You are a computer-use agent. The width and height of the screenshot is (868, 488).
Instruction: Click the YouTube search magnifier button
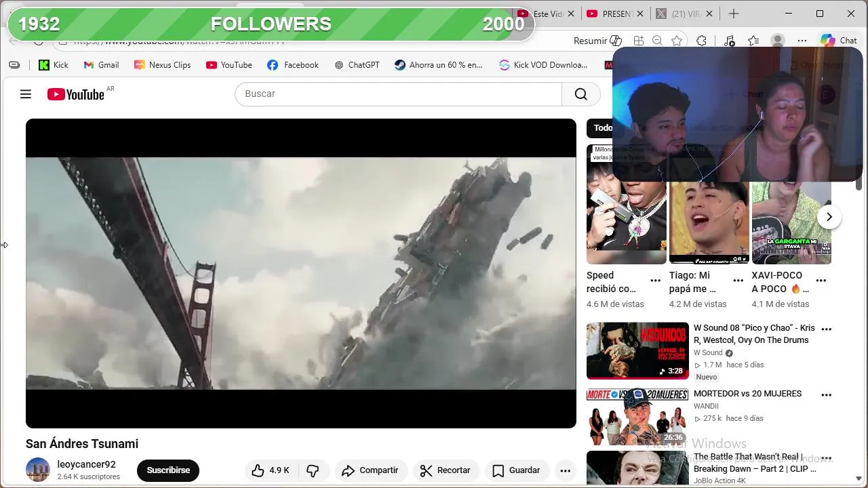click(x=581, y=94)
